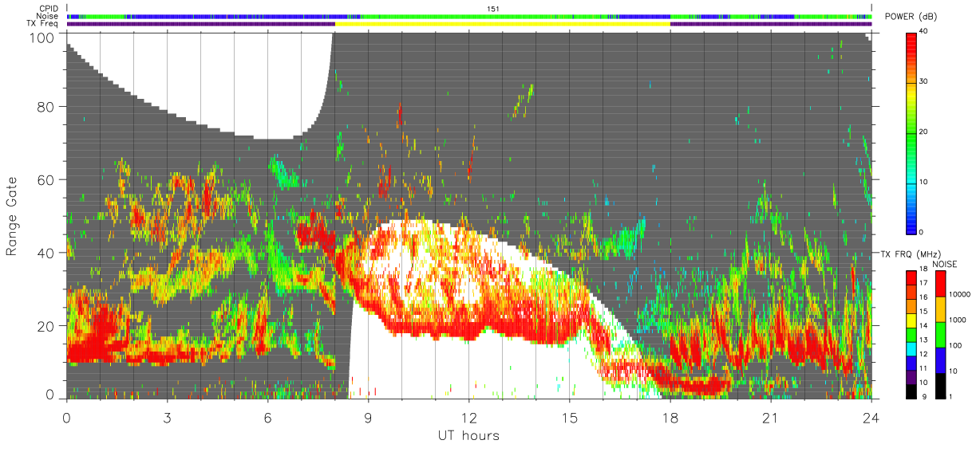Click the CPID label at top left

click(49, 7)
